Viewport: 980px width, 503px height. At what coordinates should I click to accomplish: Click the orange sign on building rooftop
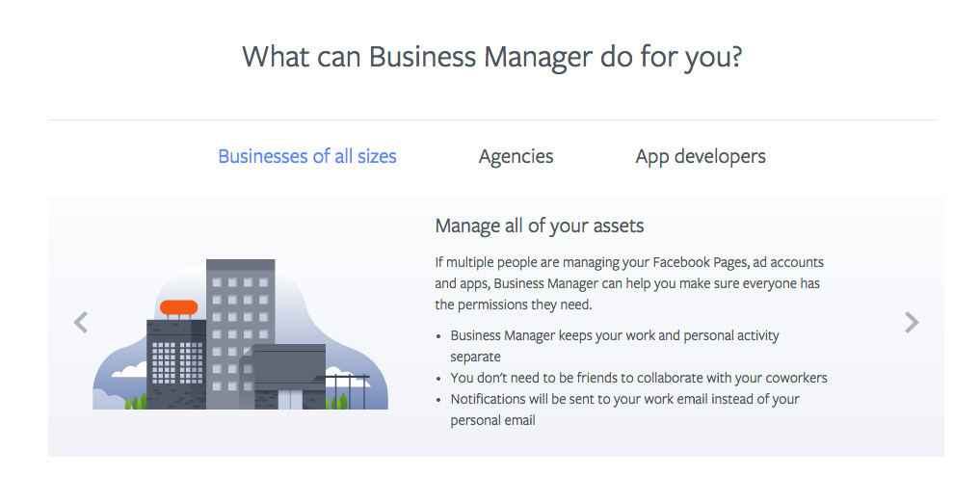tap(178, 307)
